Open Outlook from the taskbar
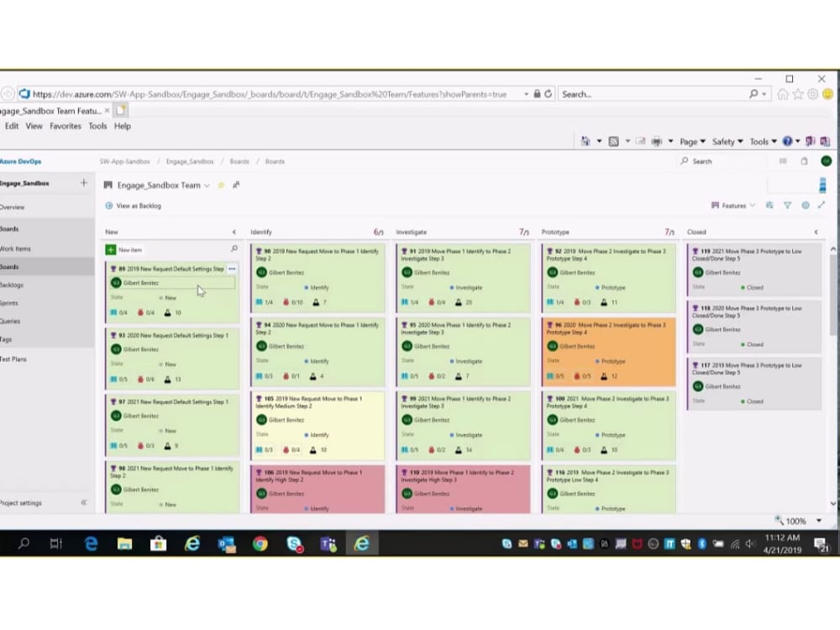Viewport: 840px width, 630px height. click(x=227, y=543)
